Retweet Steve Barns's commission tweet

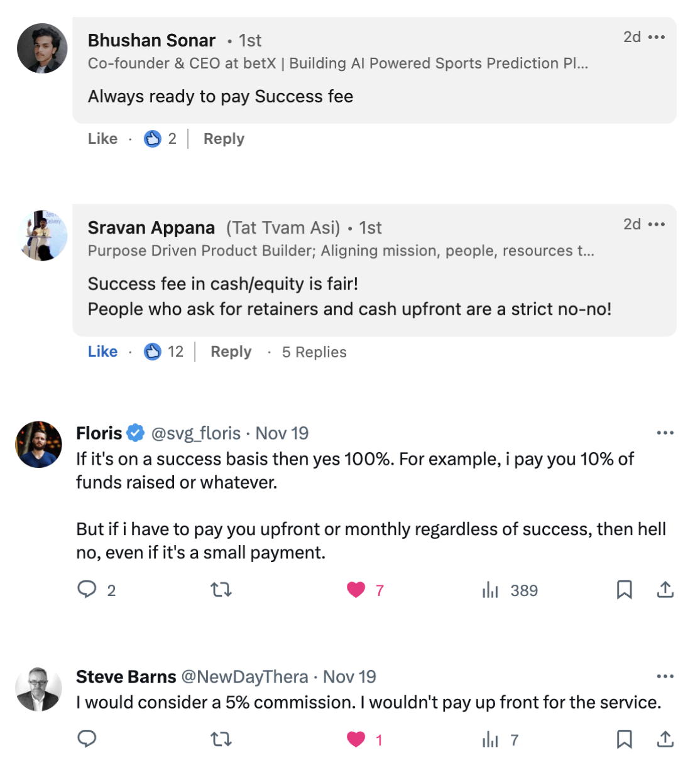coord(221,739)
